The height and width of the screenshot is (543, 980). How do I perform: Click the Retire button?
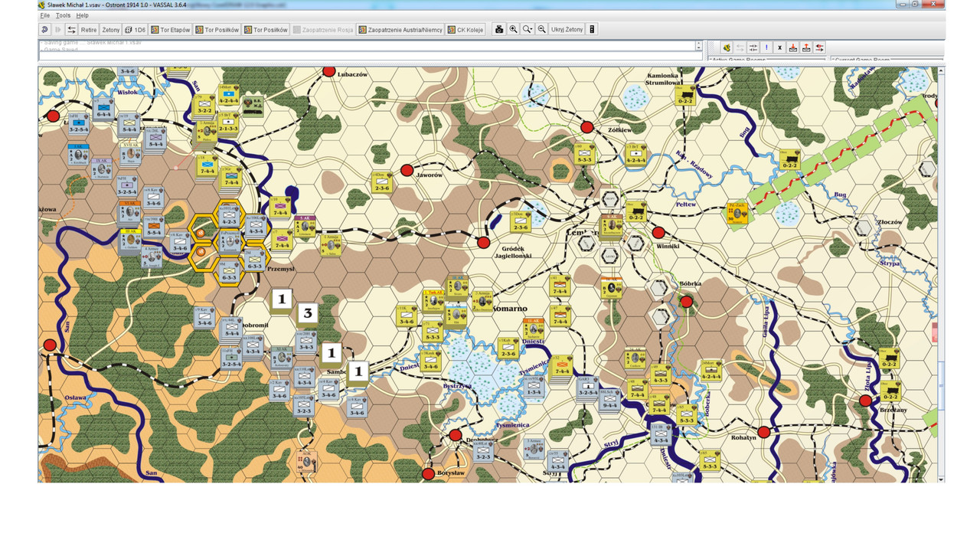click(89, 29)
